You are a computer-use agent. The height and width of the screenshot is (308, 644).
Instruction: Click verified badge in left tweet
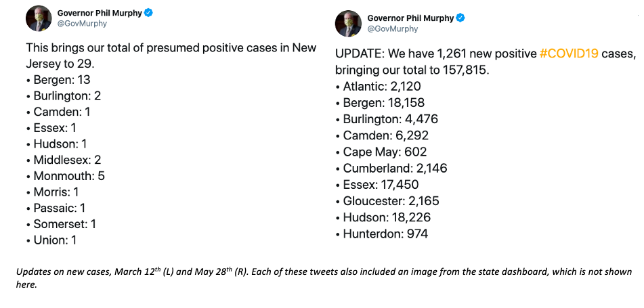point(148,13)
